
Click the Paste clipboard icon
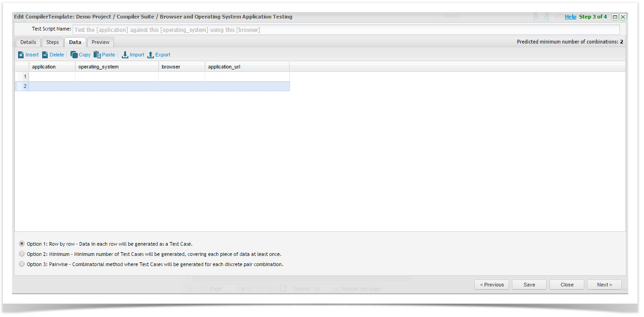97,55
